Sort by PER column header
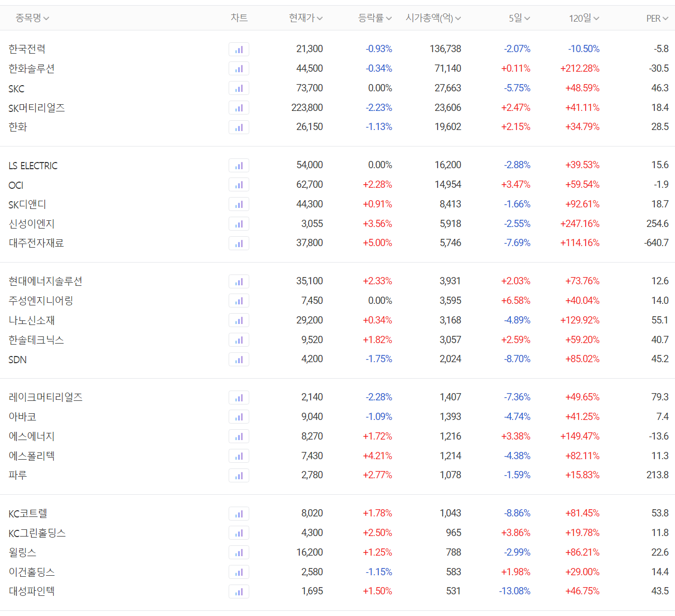The height and width of the screenshot is (616, 675). [657, 18]
